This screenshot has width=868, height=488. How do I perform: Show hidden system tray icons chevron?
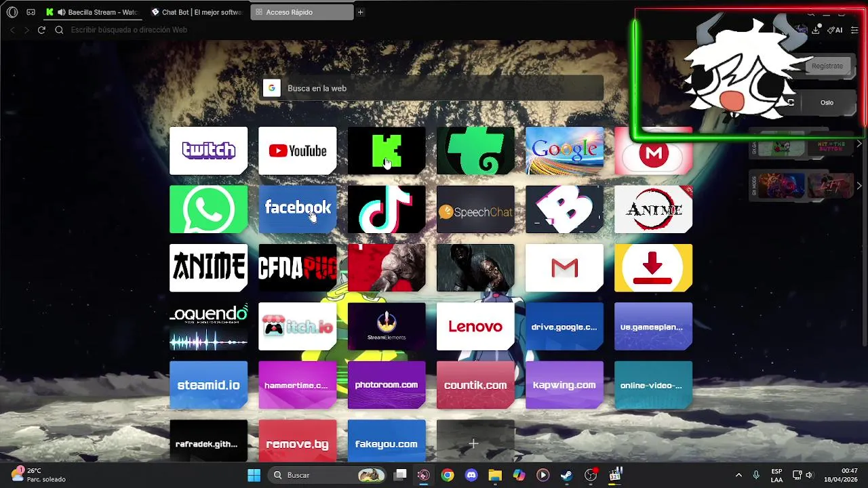pos(738,475)
